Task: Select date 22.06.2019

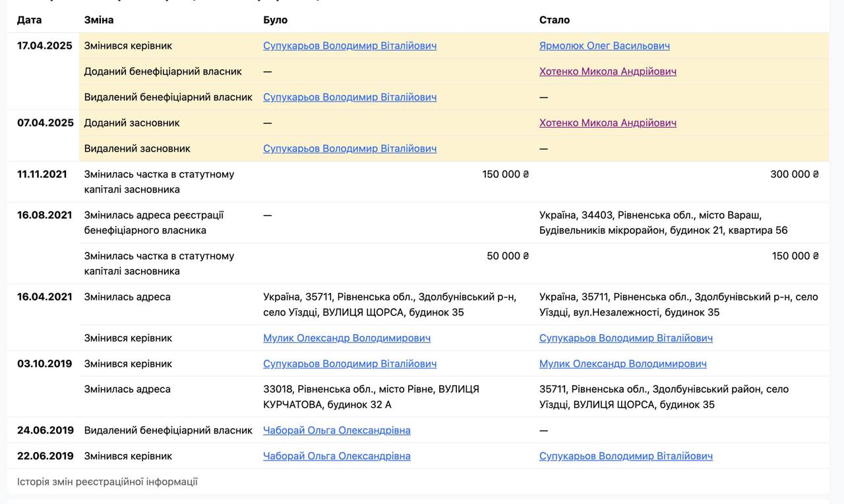Action: click(x=45, y=456)
